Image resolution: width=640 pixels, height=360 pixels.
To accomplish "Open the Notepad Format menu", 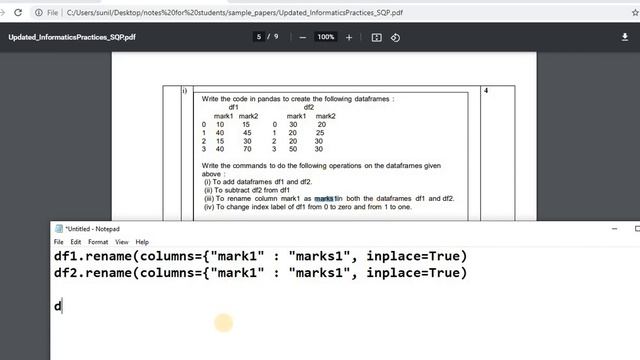I will 98,242.
